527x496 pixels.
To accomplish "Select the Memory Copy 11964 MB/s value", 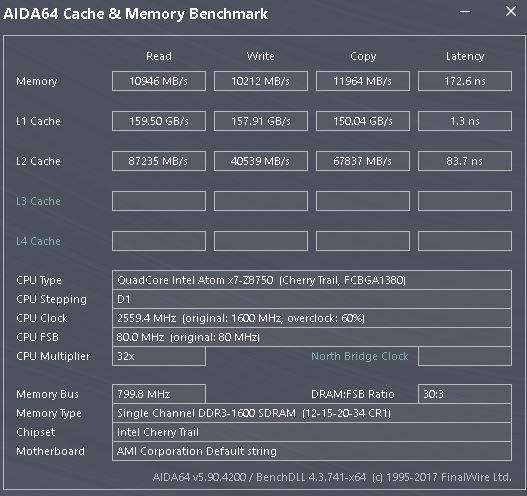I will tap(363, 81).
